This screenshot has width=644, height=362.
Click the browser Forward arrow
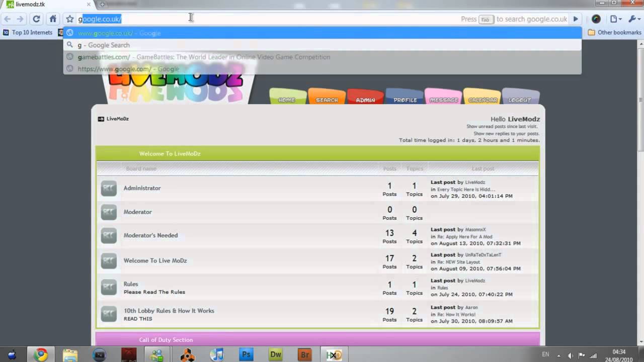pyautogui.click(x=20, y=19)
